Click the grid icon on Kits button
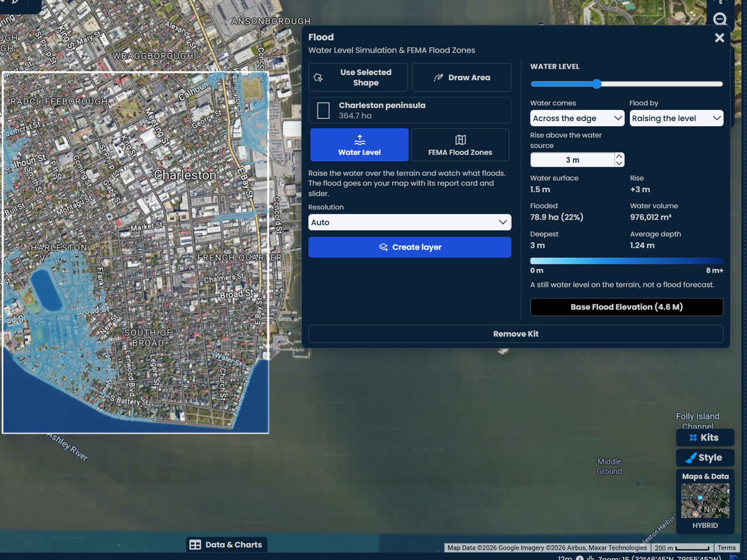The height and width of the screenshot is (560, 747). tap(693, 437)
